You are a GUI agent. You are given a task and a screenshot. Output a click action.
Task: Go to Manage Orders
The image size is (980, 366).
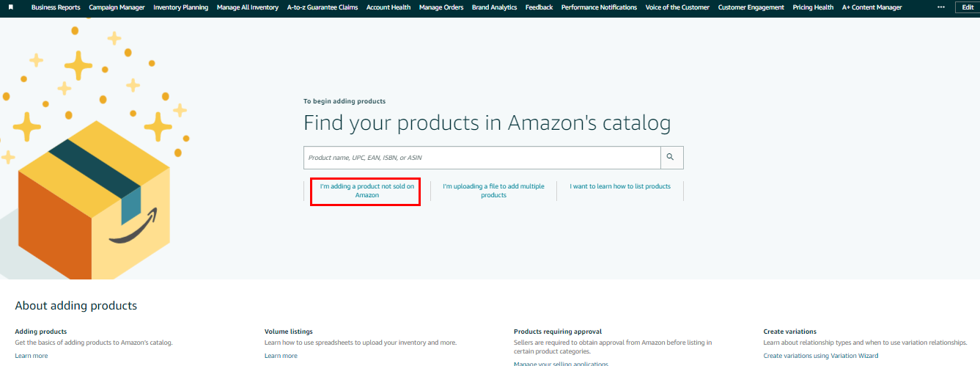pyautogui.click(x=441, y=7)
